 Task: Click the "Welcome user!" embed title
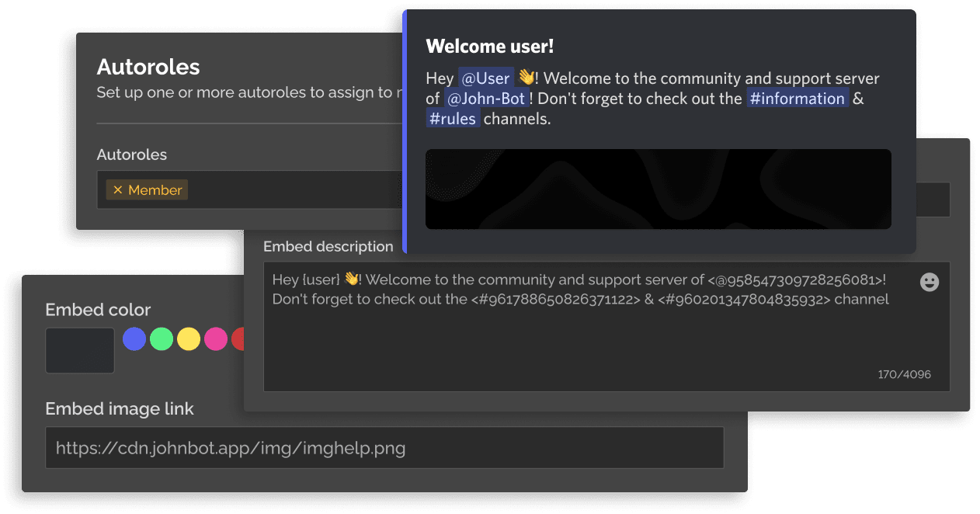[490, 47]
